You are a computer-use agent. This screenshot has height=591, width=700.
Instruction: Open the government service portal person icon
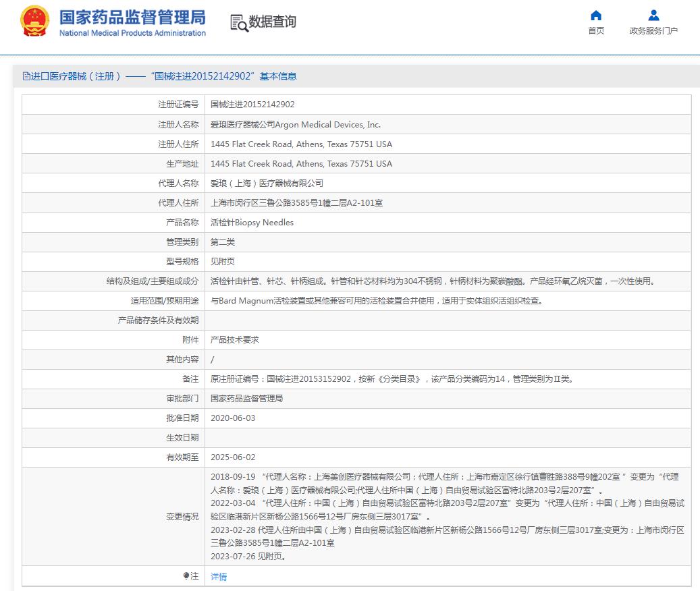pos(653,16)
